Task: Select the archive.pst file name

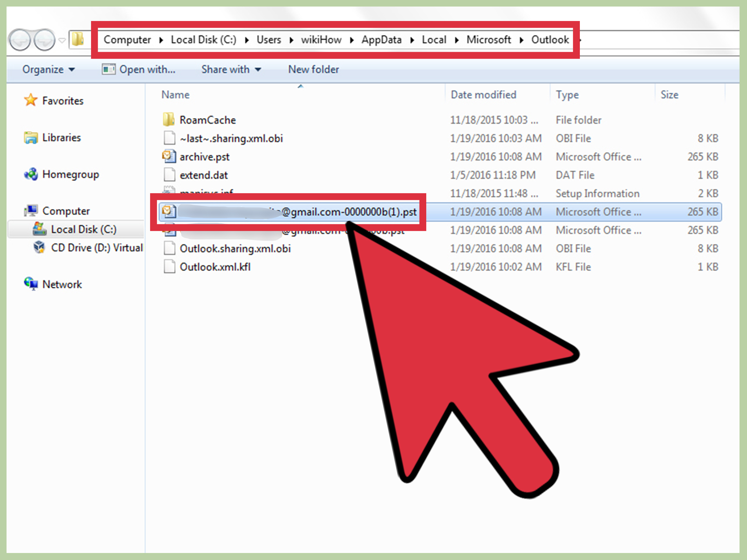Action: (204, 157)
